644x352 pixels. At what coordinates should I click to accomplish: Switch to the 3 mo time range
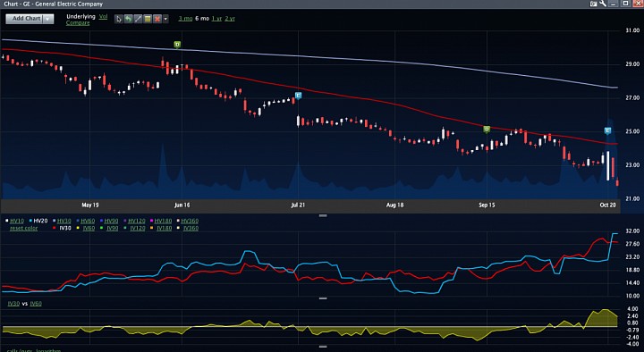(185, 19)
